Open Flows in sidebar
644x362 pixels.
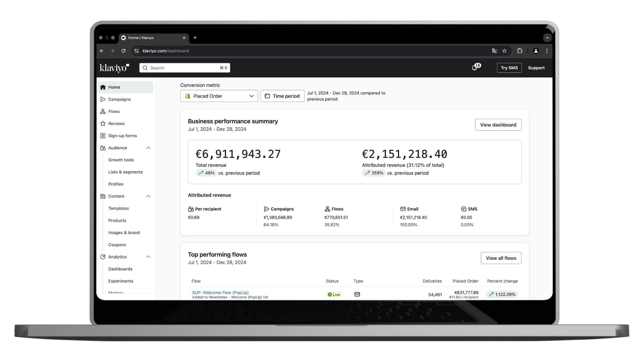click(x=114, y=111)
